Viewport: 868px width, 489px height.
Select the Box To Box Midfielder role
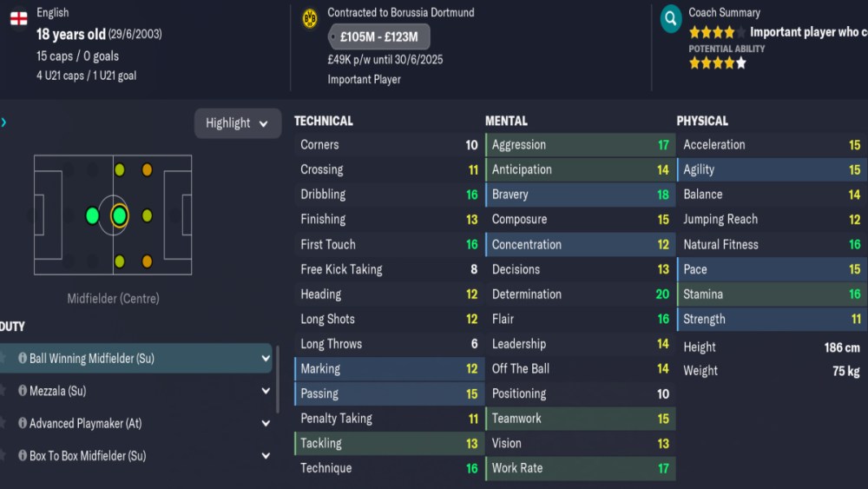tap(88, 456)
